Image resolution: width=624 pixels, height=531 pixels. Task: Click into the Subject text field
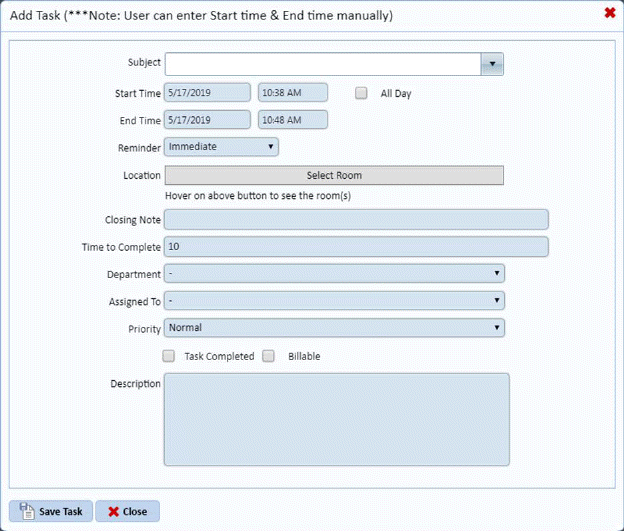tap(322, 64)
